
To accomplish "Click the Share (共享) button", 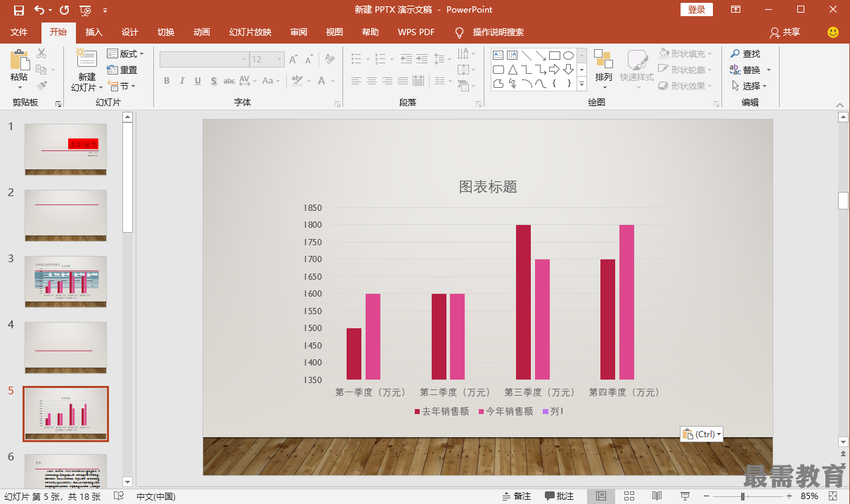I will pyautogui.click(x=785, y=32).
